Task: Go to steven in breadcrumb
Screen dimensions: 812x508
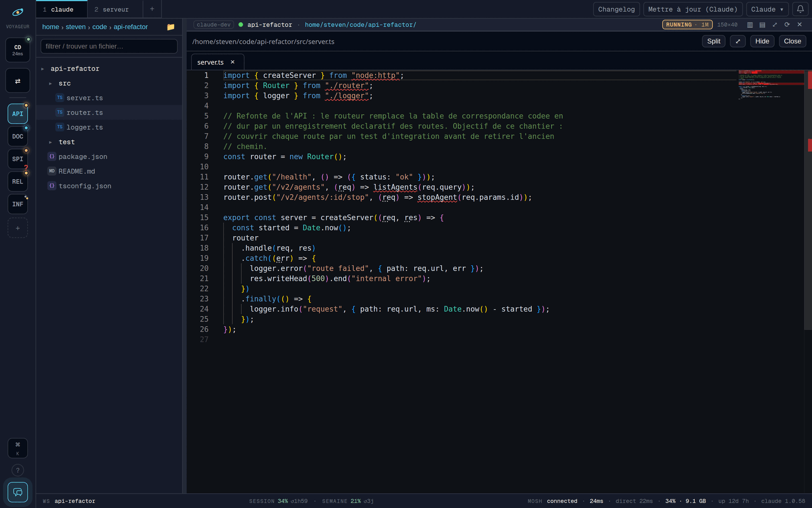Action: (x=76, y=27)
